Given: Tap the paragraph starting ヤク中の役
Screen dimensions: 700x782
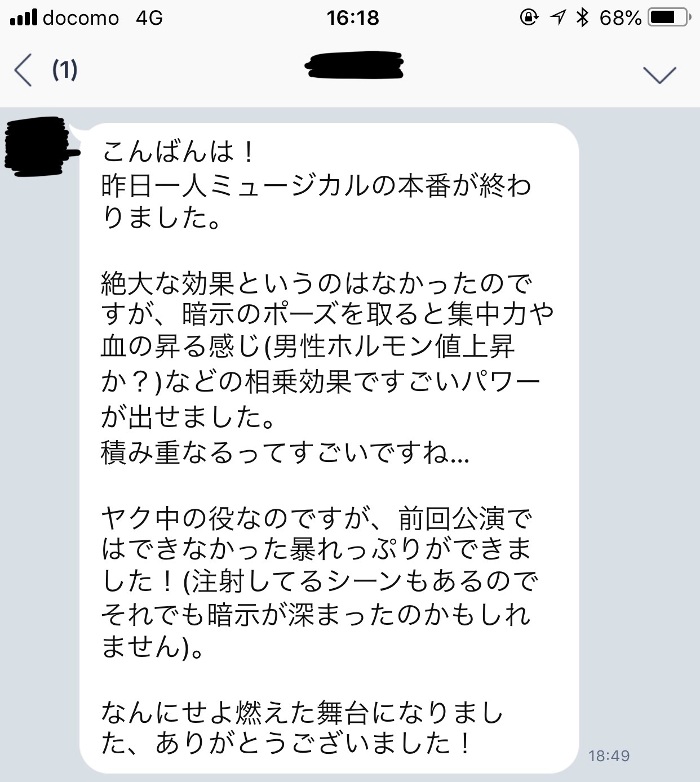Looking at the screenshot, I should [x=319, y=582].
